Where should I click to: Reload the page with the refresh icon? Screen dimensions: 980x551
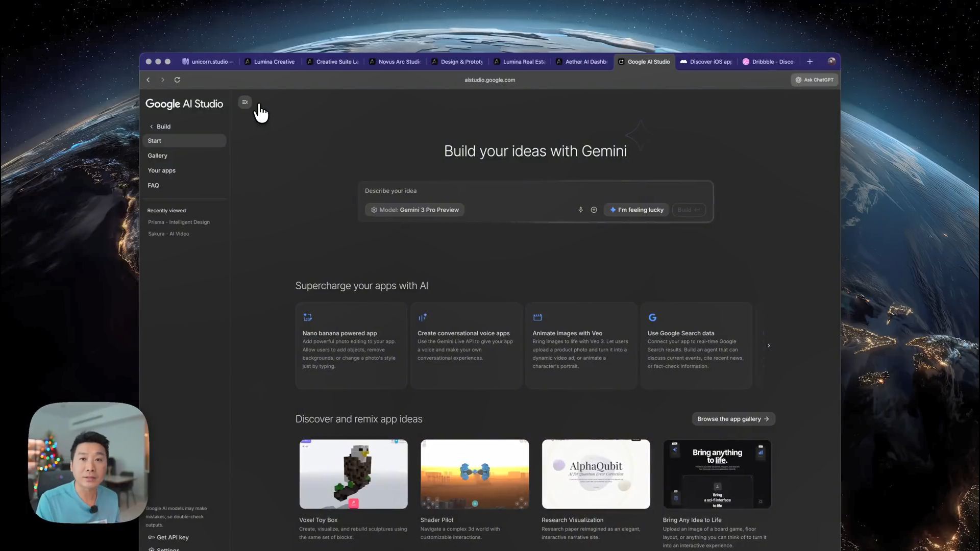[x=177, y=80]
